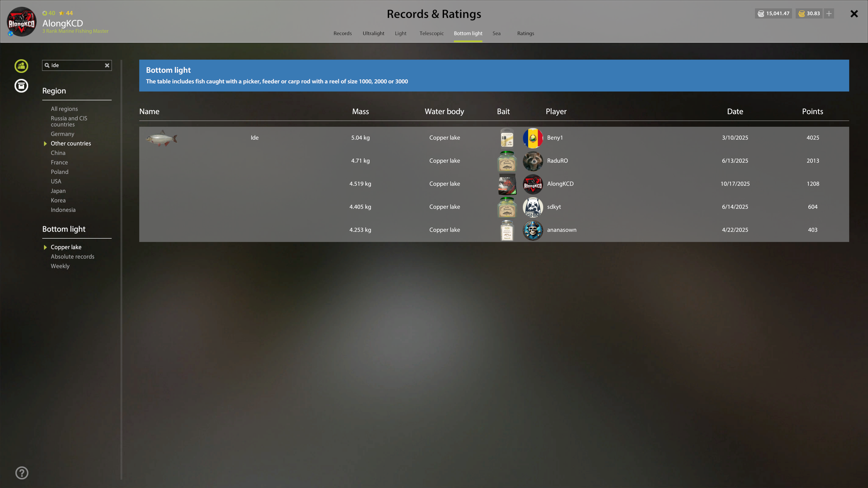Image resolution: width=868 pixels, height=488 pixels.
Task: Clear the search field with X icon
Action: click(x=107, y=65)
